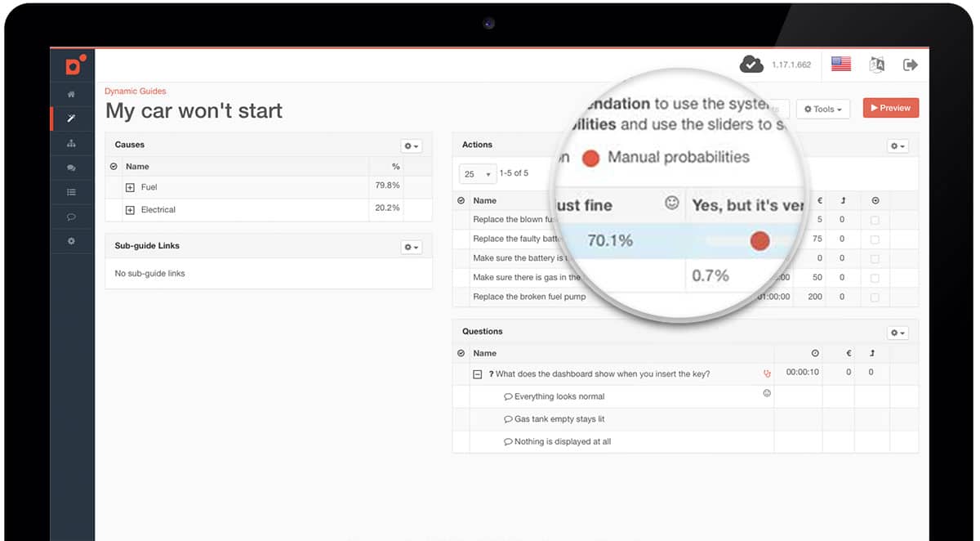The width and height of the screenshot is (980, 541).
Task: Click the 00:00:10 time on the question row
Action: [x=802, y=372]
